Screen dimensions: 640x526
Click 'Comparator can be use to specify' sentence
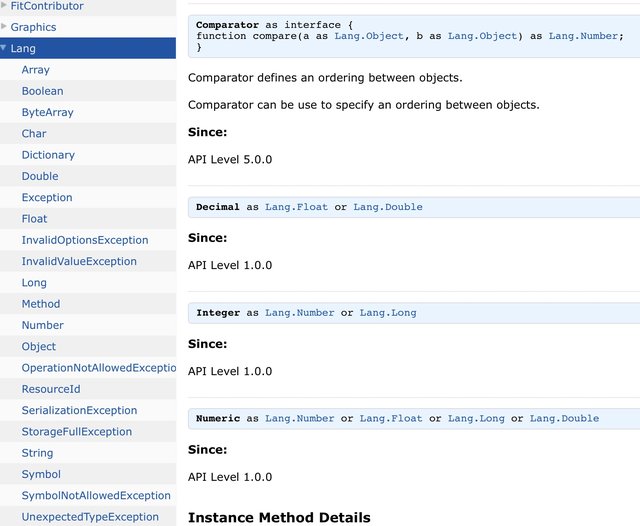(363, 105)
